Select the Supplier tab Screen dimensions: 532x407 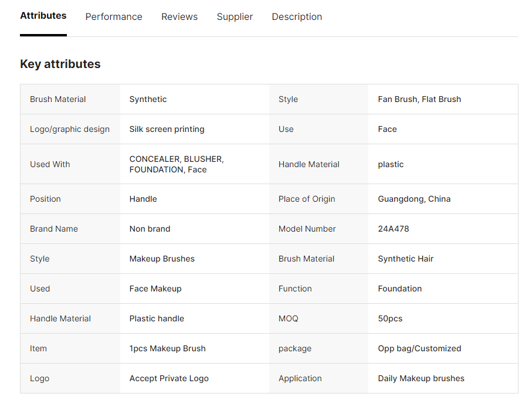click(235, 16)
